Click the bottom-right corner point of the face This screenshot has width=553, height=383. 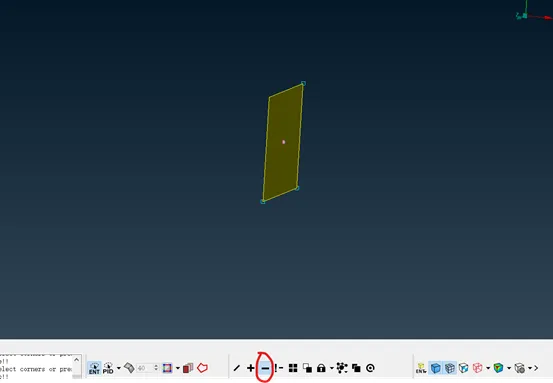(297, 188)
